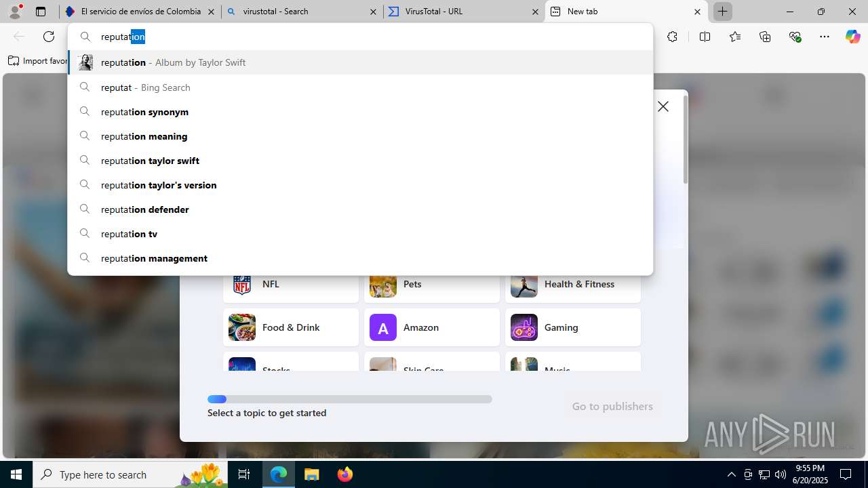Click the refresh page icon
868x488 pixels.
[49, 37]
